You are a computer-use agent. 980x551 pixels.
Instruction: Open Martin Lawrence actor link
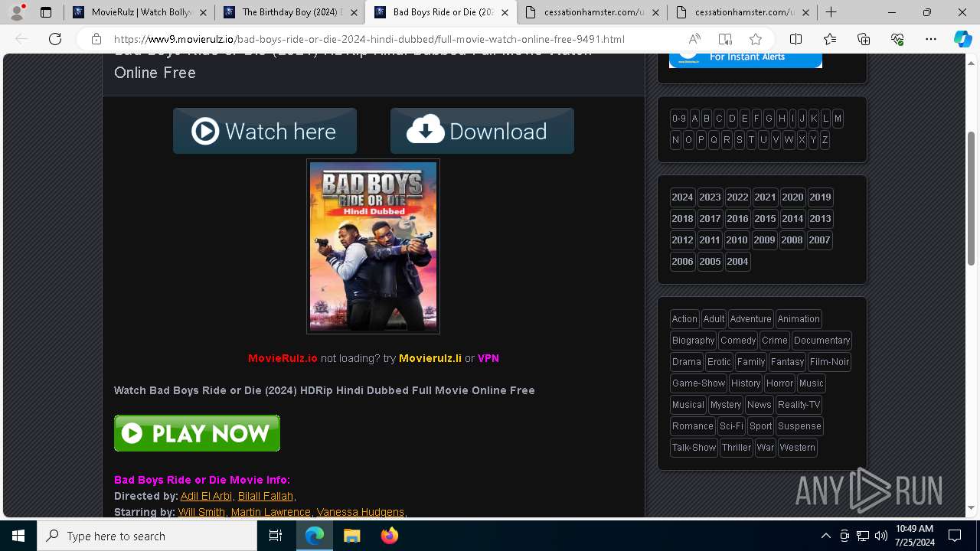click(271, 512)
